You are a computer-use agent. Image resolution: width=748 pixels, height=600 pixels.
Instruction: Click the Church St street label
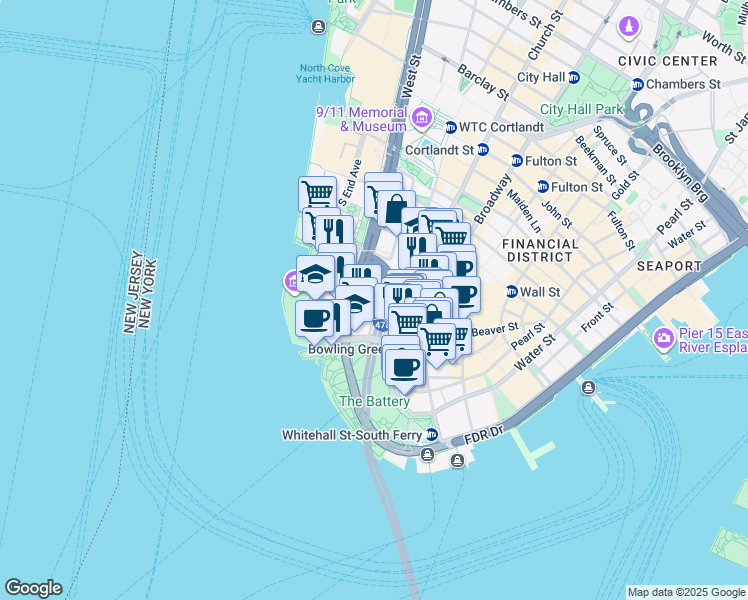pos(546,35)
